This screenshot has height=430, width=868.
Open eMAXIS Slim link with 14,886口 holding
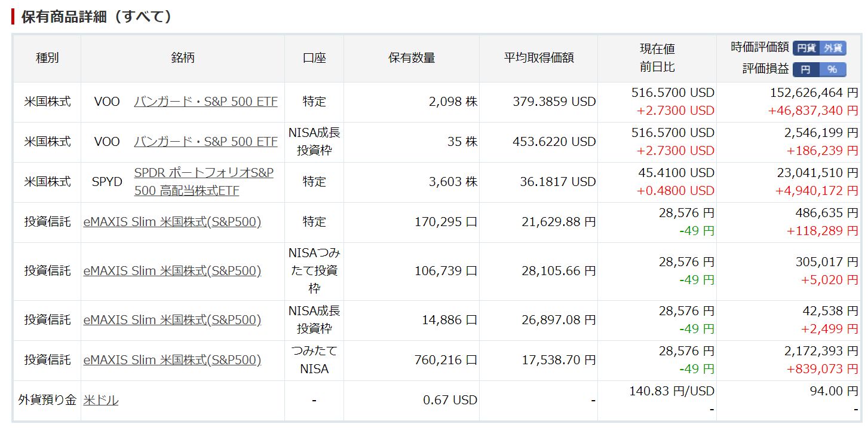tap(172, 320)
